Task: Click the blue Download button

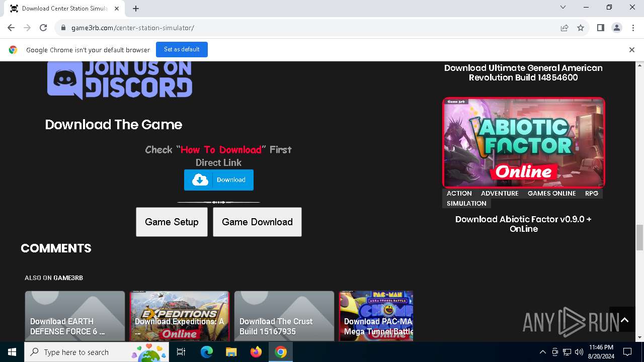Action: coord(219,180)
